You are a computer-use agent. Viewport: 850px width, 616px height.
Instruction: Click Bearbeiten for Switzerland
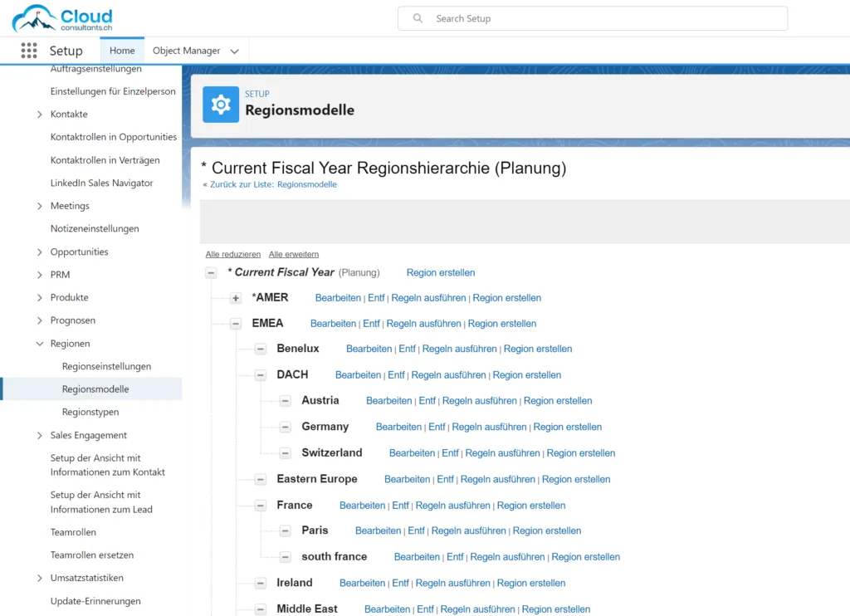[412, 453]
